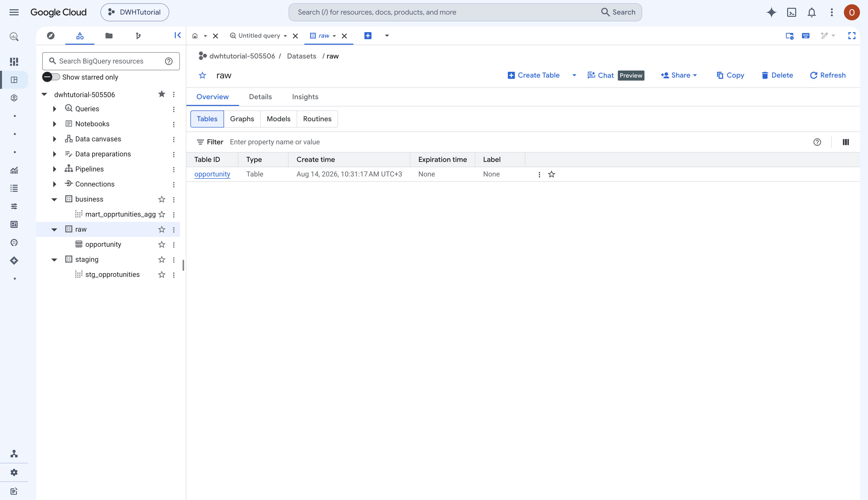Star mart_opprtunities_agg in the tree

coord(162,215)
